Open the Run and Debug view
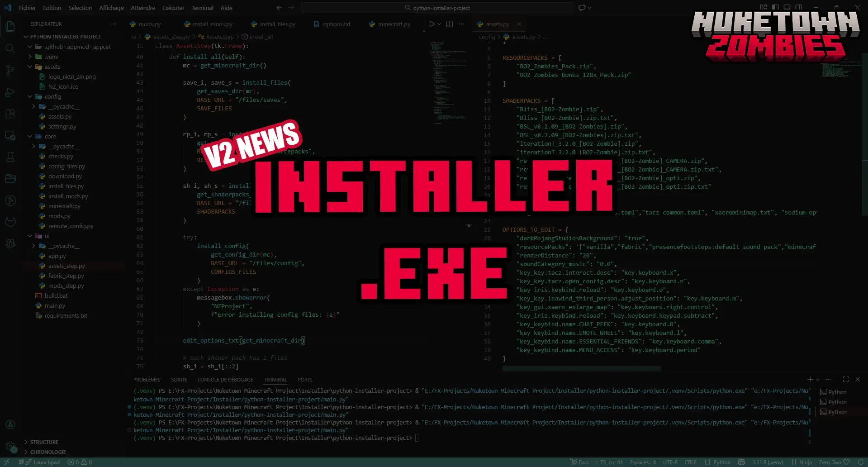The height and width of the screenshot is (467, 868). click(x=10, y=92)
